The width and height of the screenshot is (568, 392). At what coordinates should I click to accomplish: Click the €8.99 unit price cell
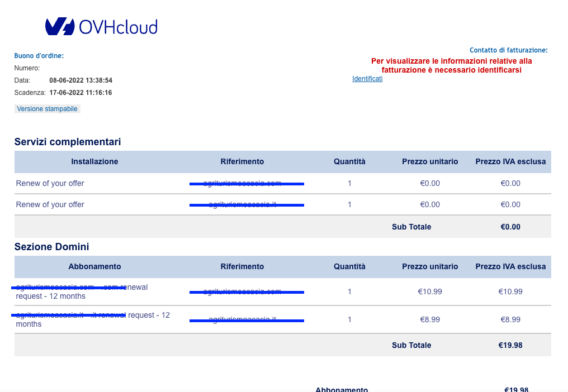(429, 319)
